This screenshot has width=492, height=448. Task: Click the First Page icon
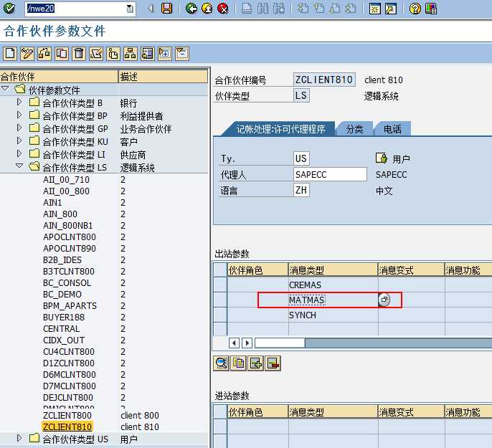coord(303,9)
